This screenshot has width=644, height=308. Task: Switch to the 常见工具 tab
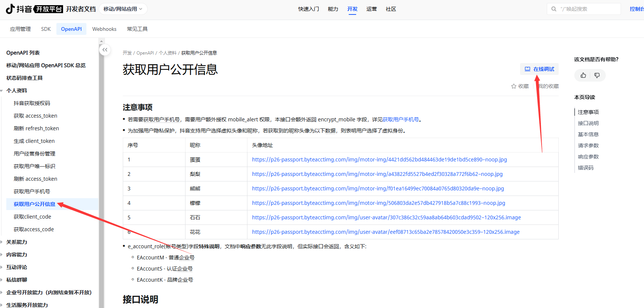tap(137, 29)
